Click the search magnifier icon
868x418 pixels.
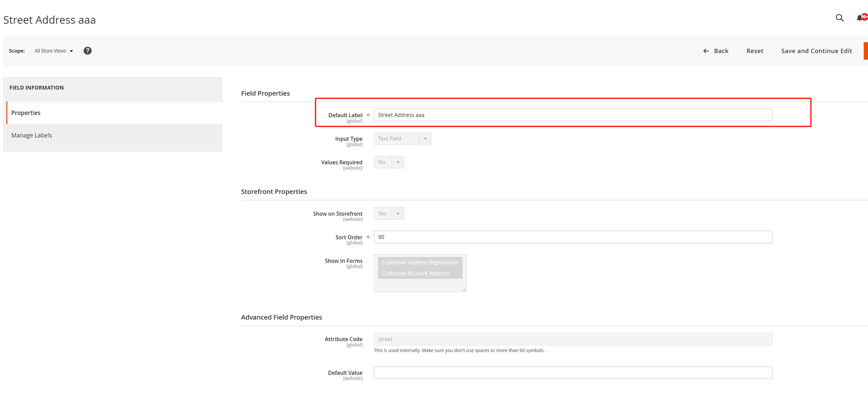click(839, 18)
